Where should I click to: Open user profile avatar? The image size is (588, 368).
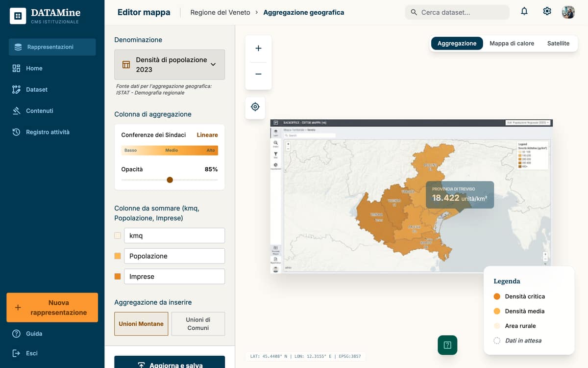[568, 12]
